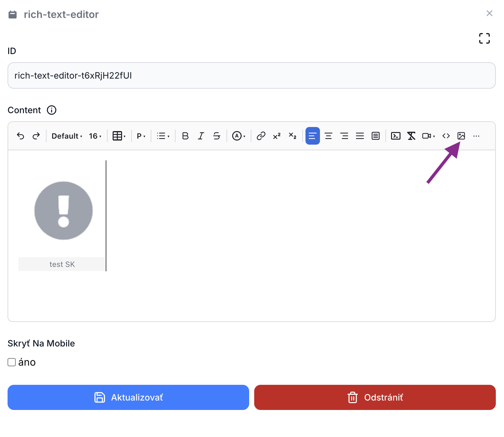504x437 pixels.
Task: Toggle italic formatting
Action: pyautogui.click(x=201, y=136)
